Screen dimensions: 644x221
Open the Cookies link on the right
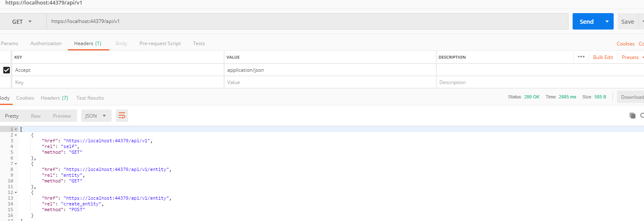pos(625,44)
